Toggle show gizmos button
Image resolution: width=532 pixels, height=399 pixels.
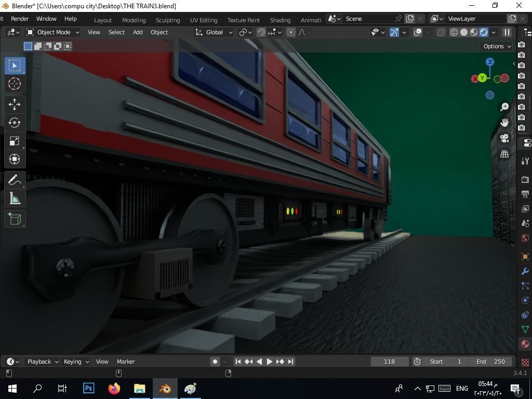(394, 32)
